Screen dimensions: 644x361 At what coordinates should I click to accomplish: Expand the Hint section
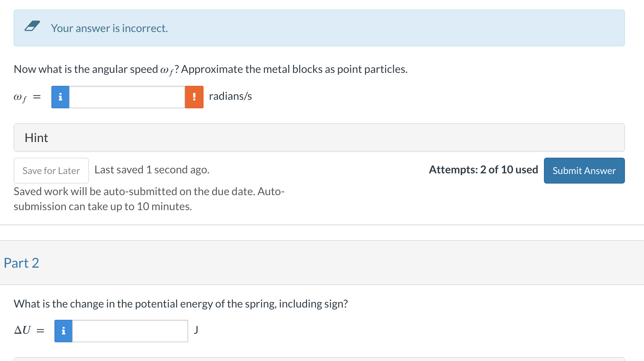(x=36, y=138)
